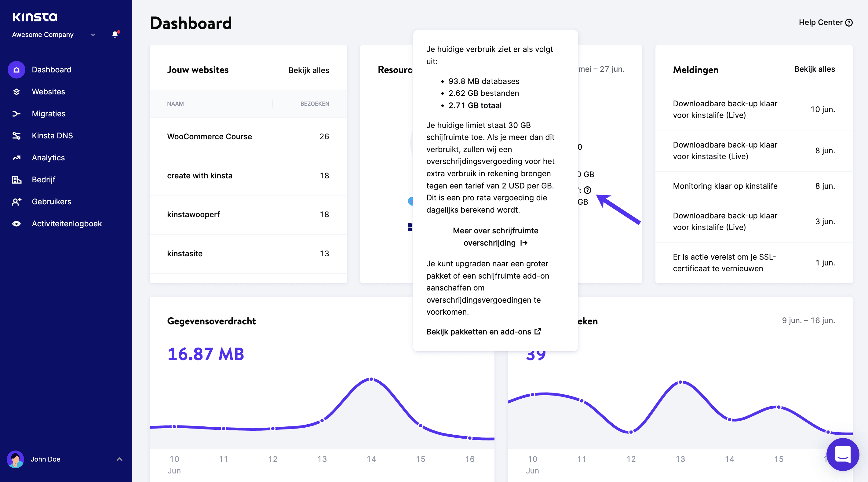Sort by the NAAM column header
The width and height of the screenshot is (868, 482).
click(x=175, y=104)
